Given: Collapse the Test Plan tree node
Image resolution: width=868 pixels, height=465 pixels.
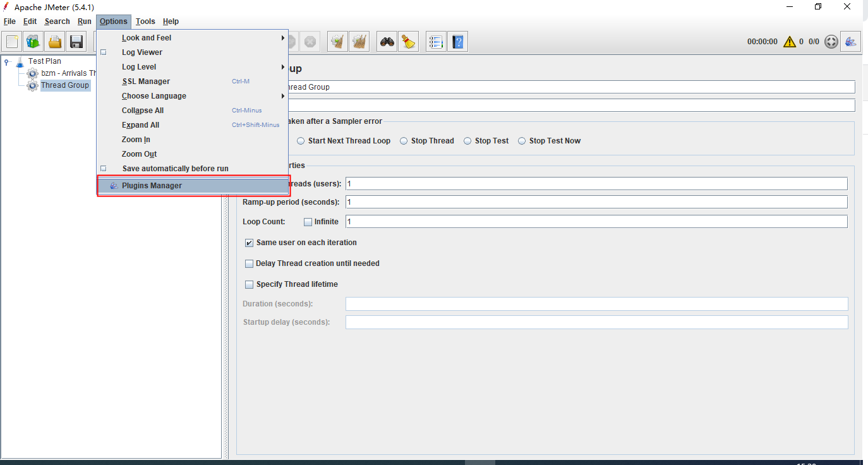Looking at the screenshot, I should [6, 61].
